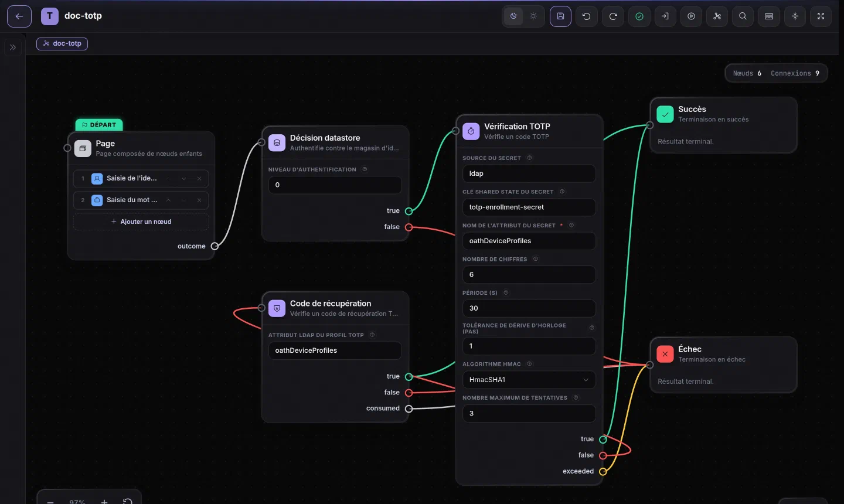Show help for Source du secret

[x=529, y=158]
